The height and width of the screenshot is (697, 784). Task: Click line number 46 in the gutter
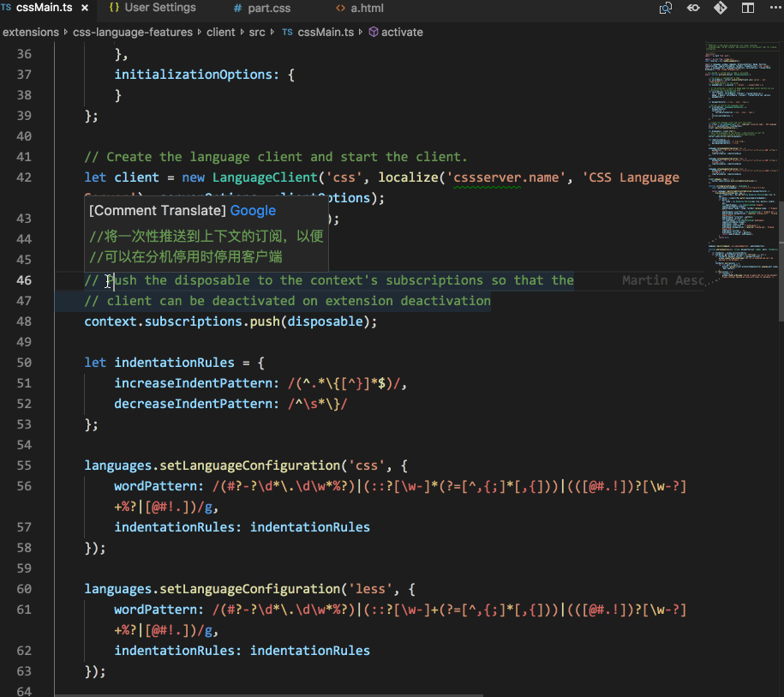point(24,280)
